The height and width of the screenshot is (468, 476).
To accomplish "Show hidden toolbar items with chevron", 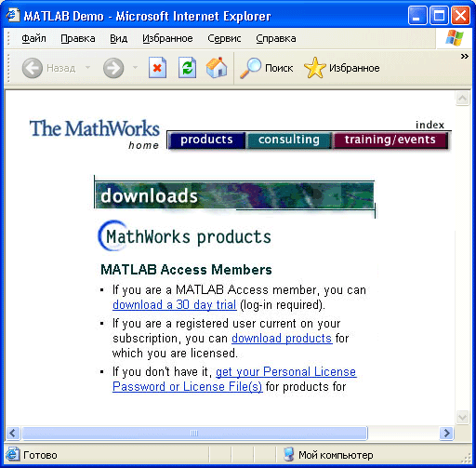I will (464, 56).
